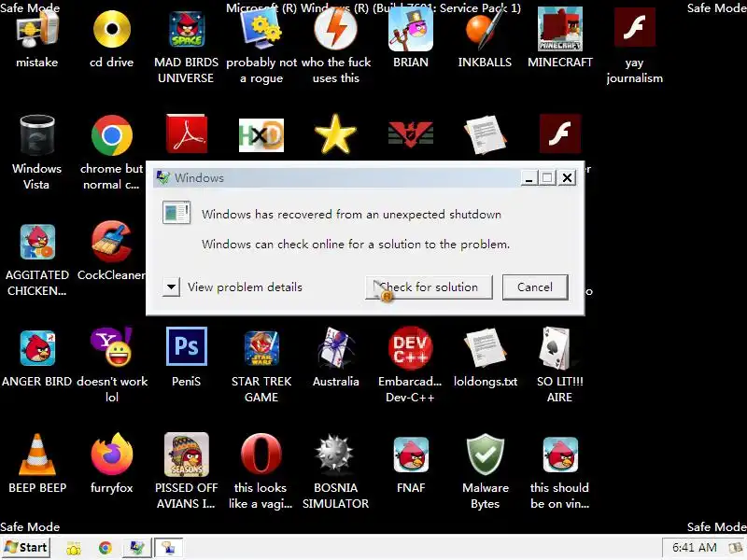
Task: Click 'View problem details' label
Action: pyautogui.click(x=245, y=287)
